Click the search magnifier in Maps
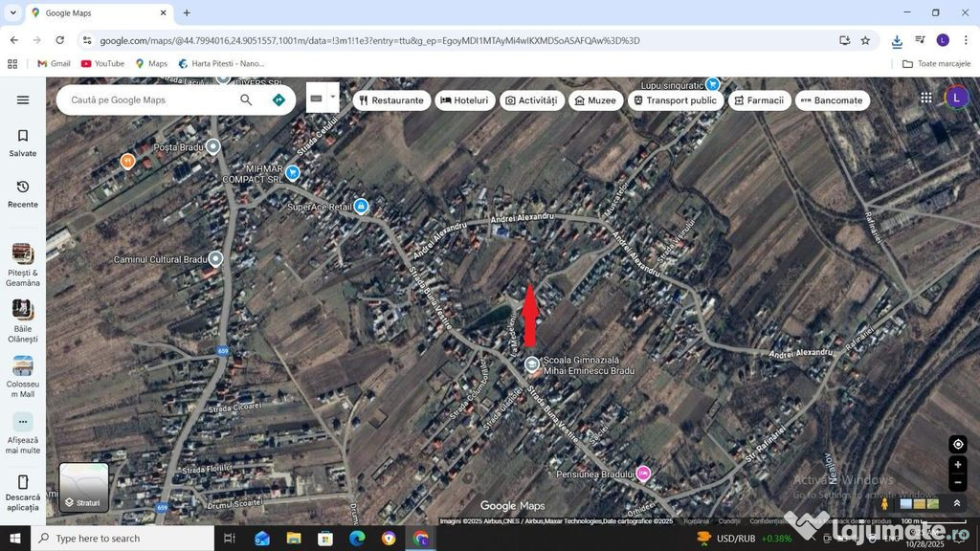The height and width of the screenshot is (551, 980). click(x=246, y=99)
